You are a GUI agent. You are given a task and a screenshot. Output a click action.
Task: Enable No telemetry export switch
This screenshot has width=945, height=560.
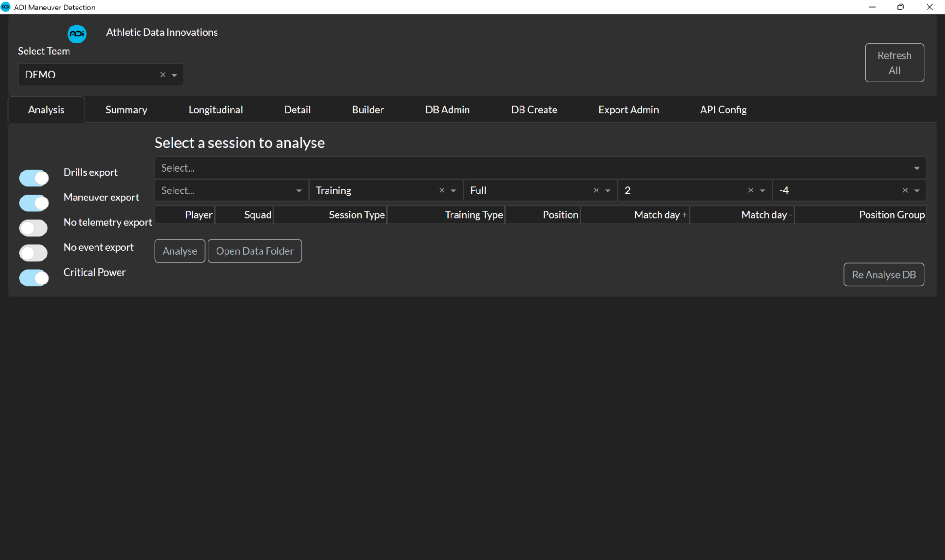coord(34,228)
